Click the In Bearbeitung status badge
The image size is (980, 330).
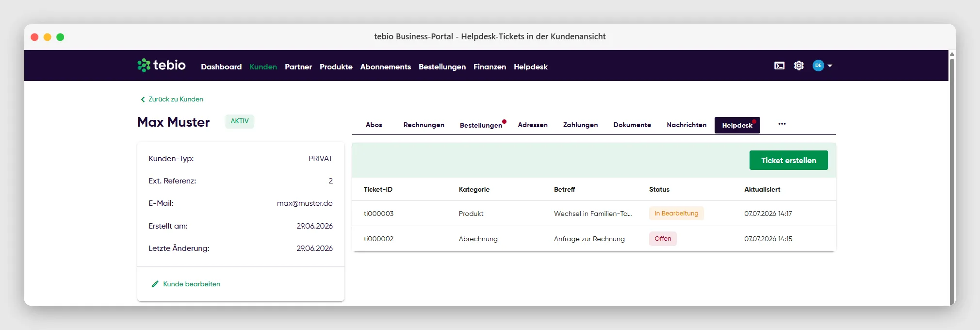[676, 214]
